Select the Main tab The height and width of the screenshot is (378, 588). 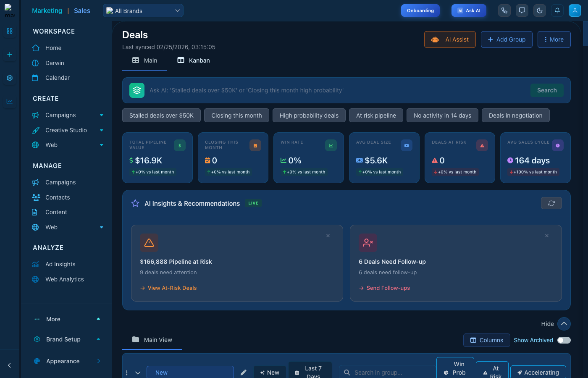pos(144,60)
